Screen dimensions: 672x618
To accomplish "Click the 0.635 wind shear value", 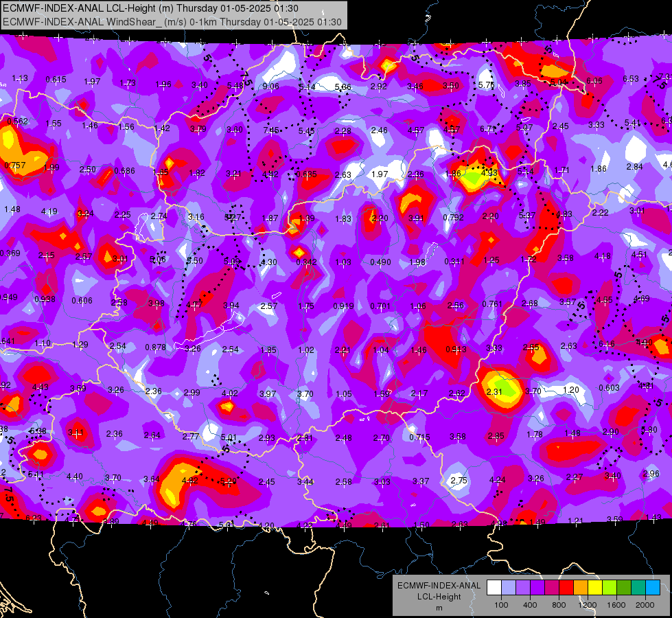I will pos(306,174).
